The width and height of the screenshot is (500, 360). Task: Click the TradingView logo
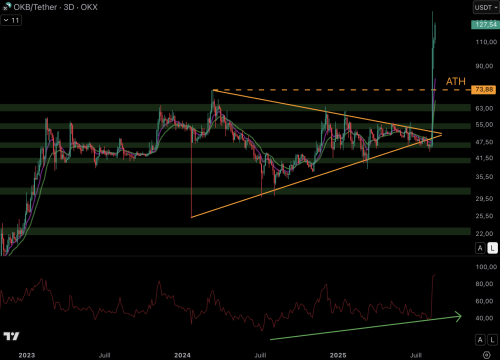click(x=11, y=336)
